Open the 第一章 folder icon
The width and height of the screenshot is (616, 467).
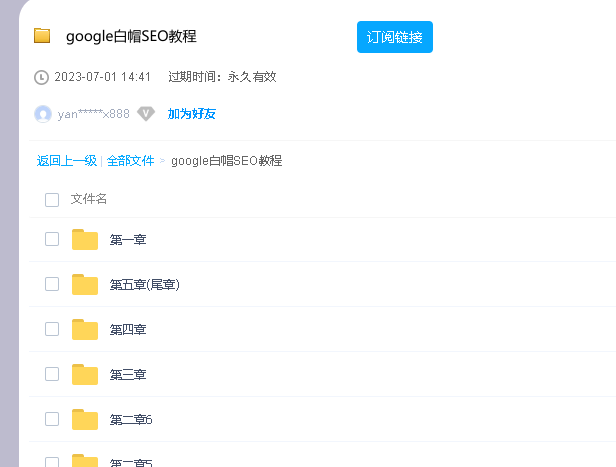point(85,240)
